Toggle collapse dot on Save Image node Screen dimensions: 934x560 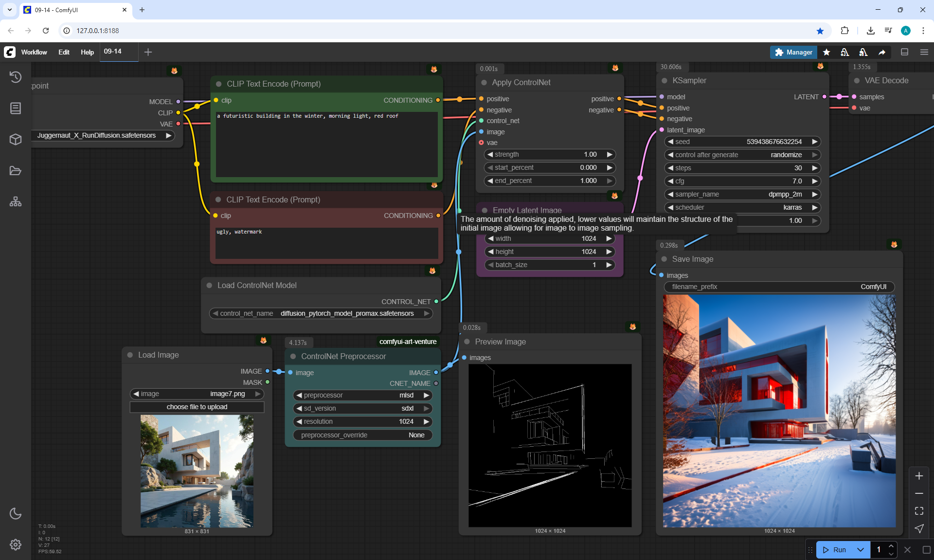[x=664, y=259]
